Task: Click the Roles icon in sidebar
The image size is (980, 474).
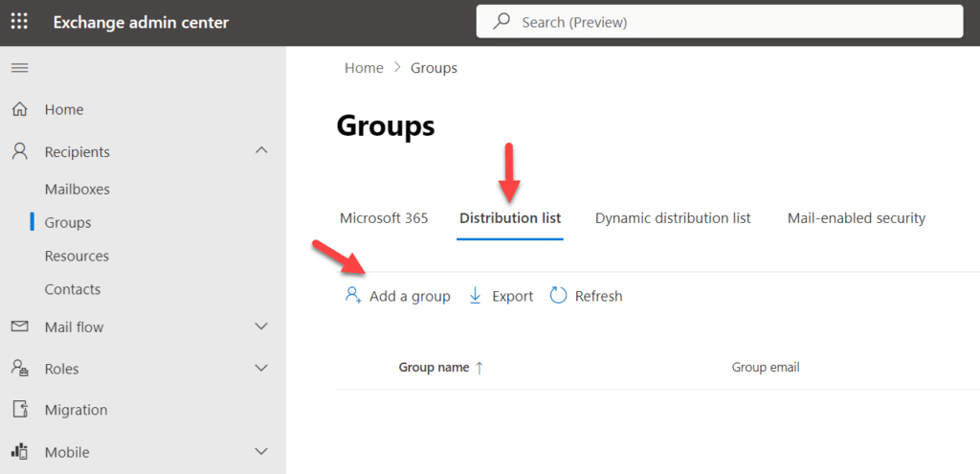Action: tap(19, 369)
